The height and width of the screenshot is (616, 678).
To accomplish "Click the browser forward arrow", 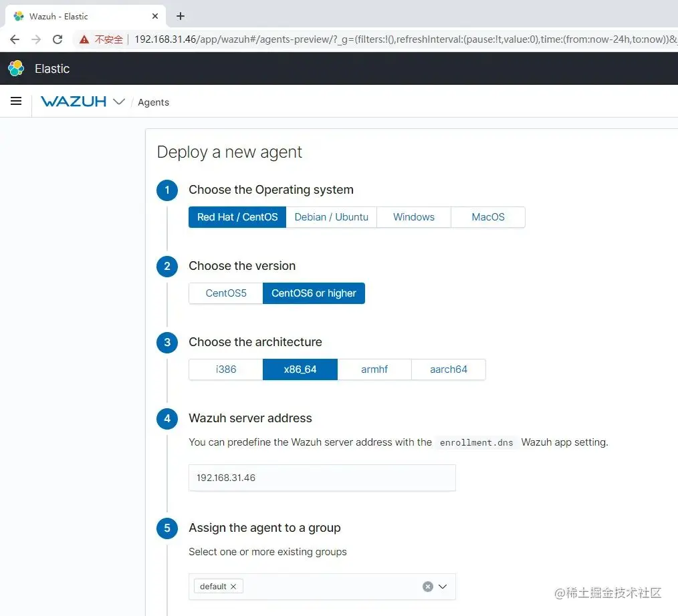I will (36, 39).
